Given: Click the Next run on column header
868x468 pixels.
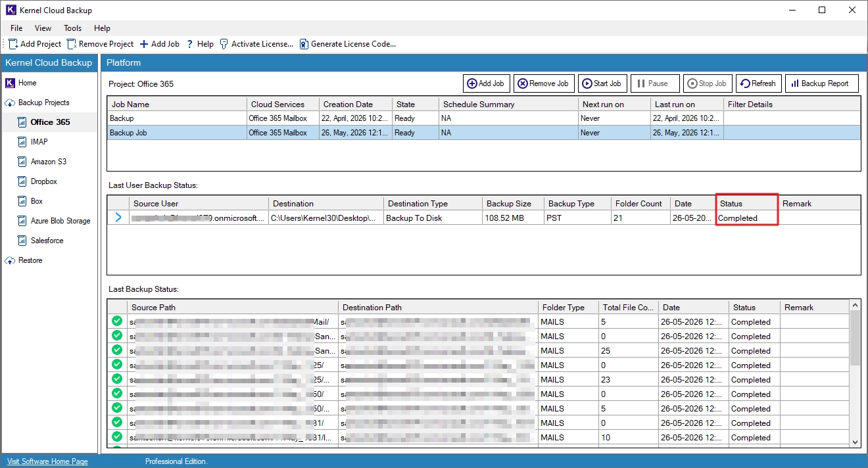Looking at the screenshot, I should (614, 104).
